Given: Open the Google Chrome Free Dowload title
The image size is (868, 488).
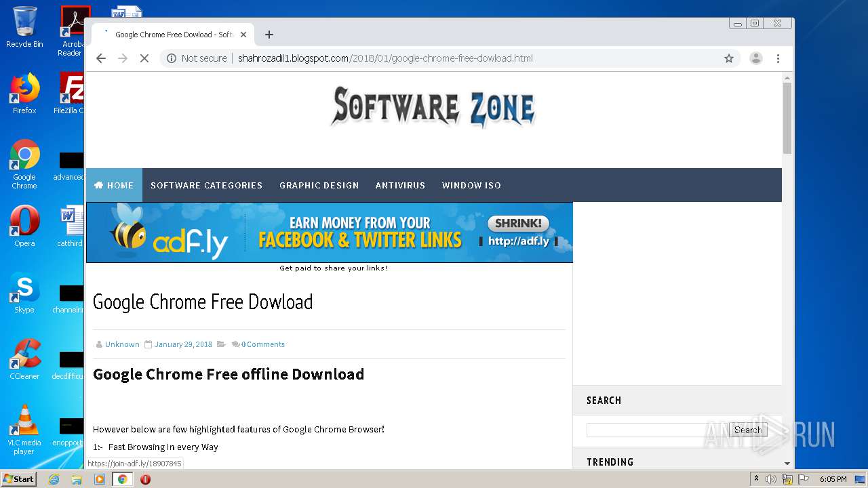Looking at the screenshot, I should (x=203, y=302).
